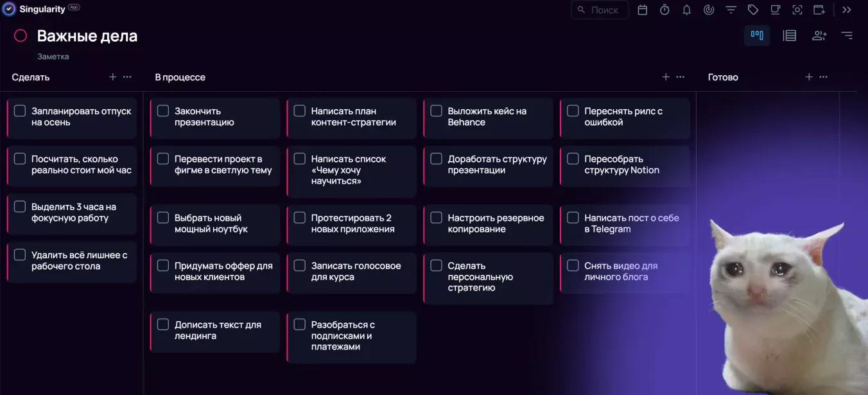
Task: Add a task to В процессе column
Action: (666, 77)
